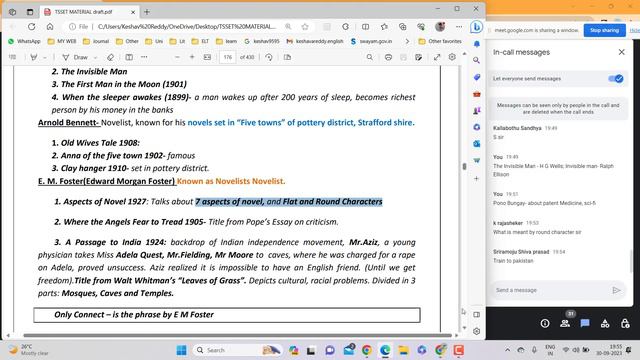Open Chrome from taskbar
Image resolution: width=640 pixels, height=360 pixels.
click(x=367, y=350)
